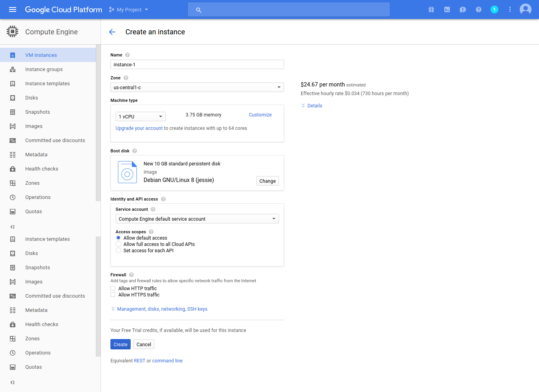
Task: Enable Allow HTTP traffic checkbox
Action: click(x=113, y=289)
